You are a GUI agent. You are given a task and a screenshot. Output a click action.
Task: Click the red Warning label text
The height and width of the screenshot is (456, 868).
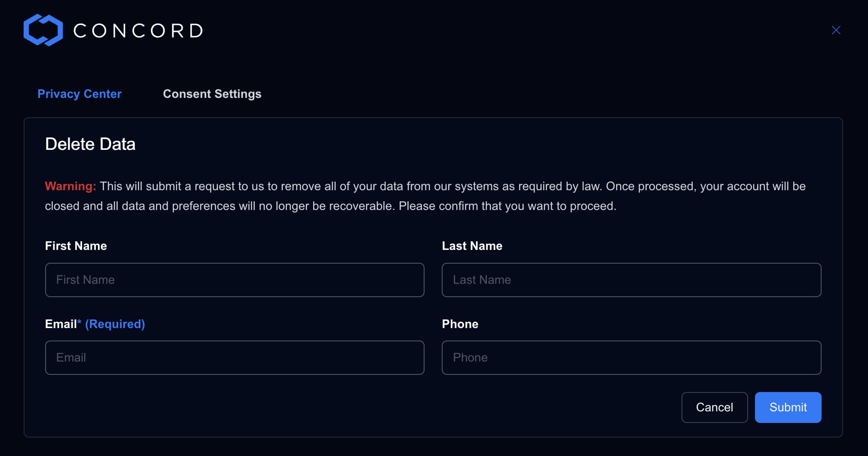click(70, 186)
